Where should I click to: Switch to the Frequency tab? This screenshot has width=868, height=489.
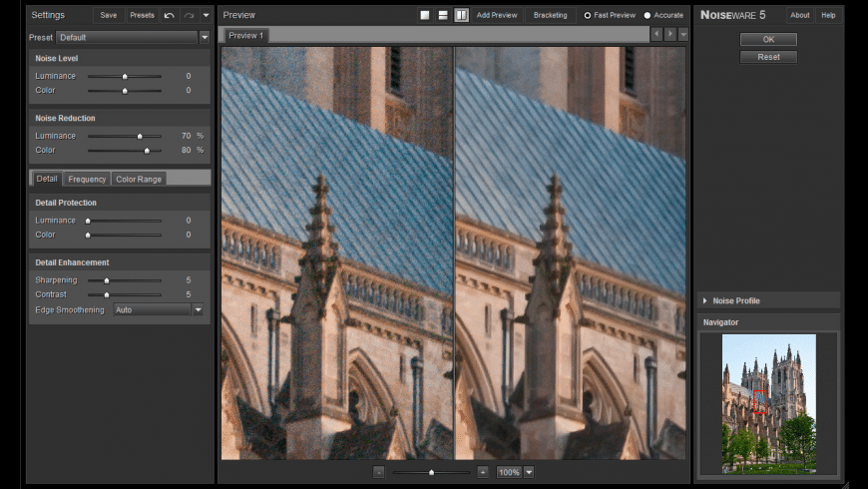click(x=87, y=179)
